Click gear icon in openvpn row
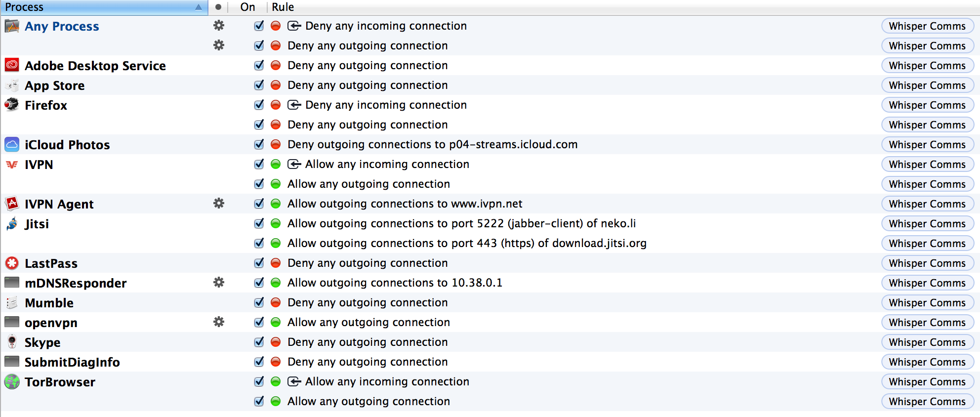The width and height of the screenshot is (980, 417). click(x=219, y=322)
